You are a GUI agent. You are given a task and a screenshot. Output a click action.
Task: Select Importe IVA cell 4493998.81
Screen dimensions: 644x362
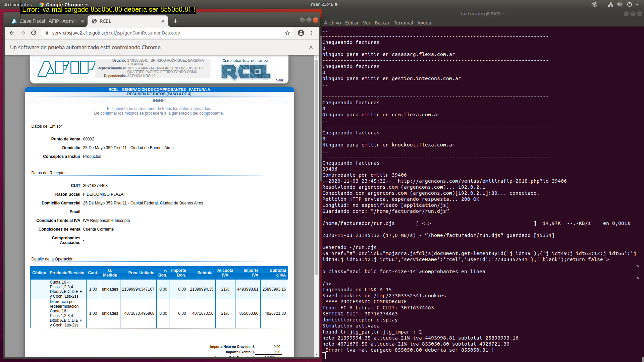point(248,289)
